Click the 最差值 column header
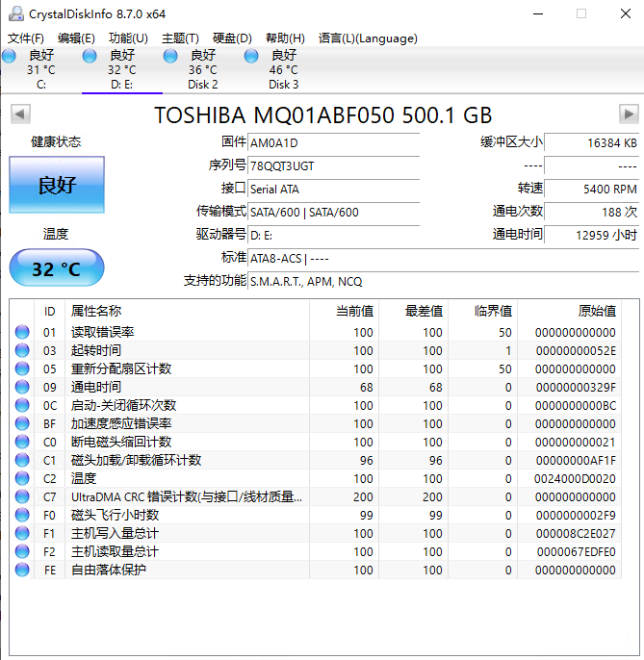The width and height of the screenshot is (644, 660). (x=414, y=311)
